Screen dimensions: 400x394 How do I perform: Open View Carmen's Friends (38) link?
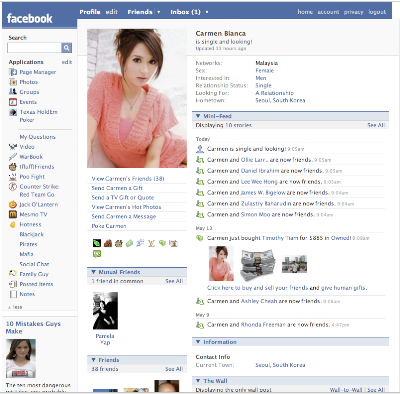click(128, 179)
